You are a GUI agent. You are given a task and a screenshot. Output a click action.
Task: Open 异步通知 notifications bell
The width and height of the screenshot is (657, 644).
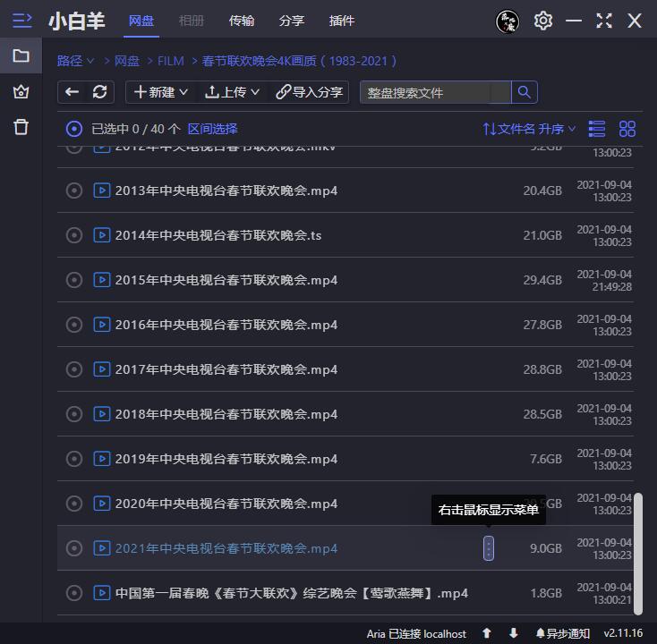click(x=563, y=633)
